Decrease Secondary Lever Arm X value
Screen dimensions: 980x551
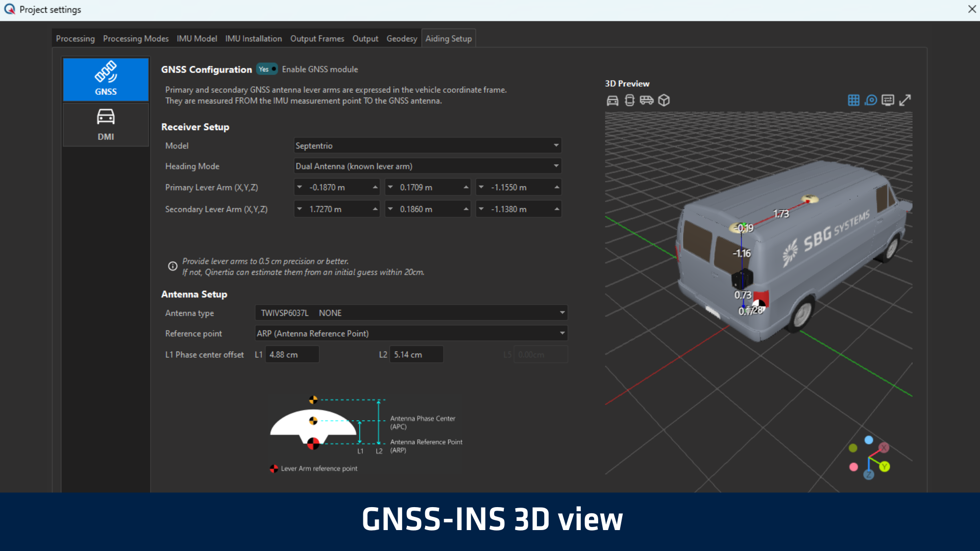(300, 209)
